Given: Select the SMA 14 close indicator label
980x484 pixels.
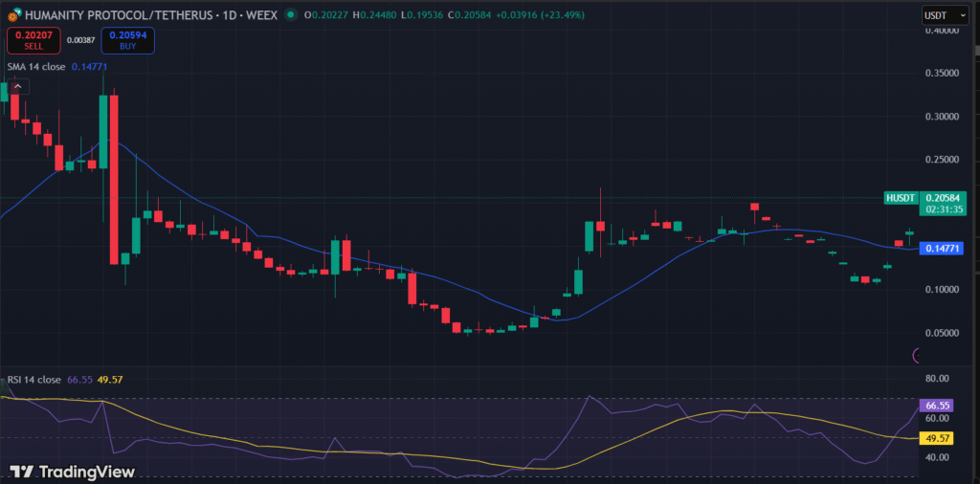Looking at the screenshot, I should point(36,66).
